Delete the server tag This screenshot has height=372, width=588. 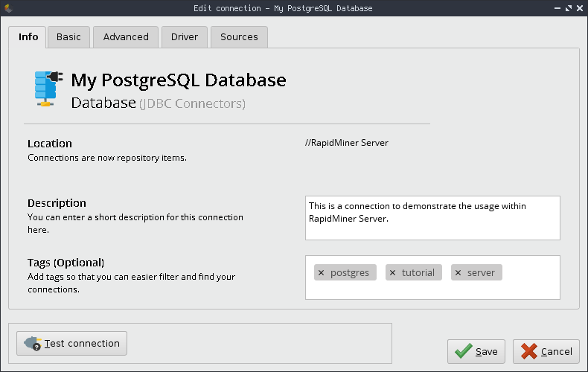(x=458, y=273)
